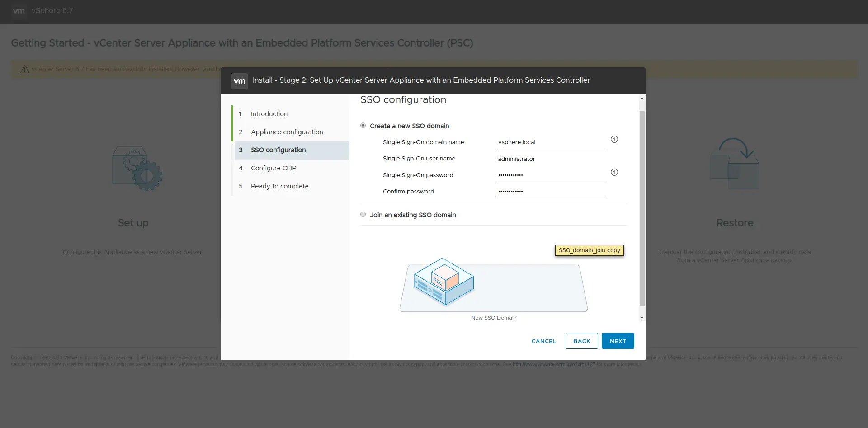Click the Restore icon in the background page

[x=735, y=163]
